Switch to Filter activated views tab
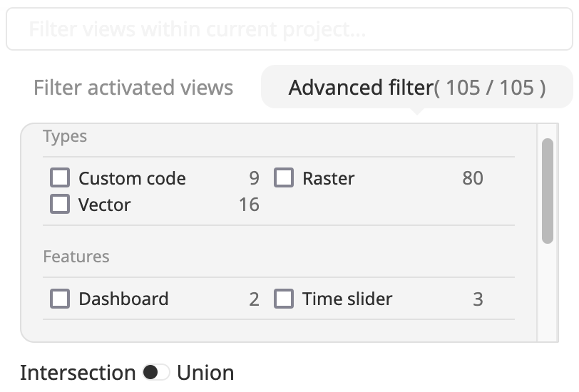Viewport: 579px width, 392px height. click(133, 88)
